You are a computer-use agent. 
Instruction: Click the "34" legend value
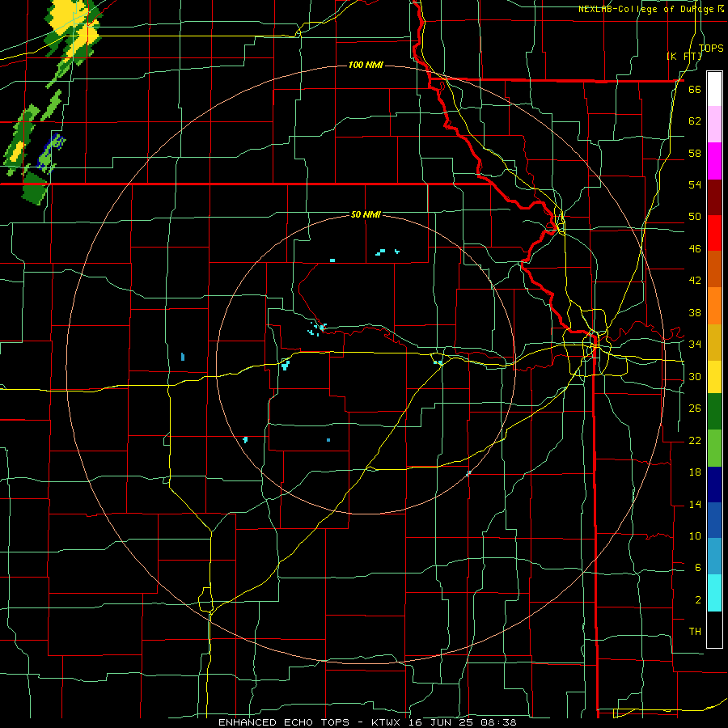(695, 345)
